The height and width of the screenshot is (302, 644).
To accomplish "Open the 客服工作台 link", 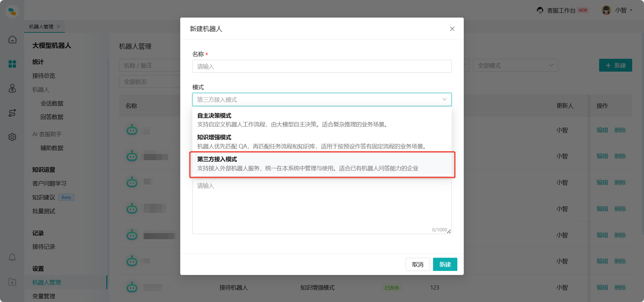I will (x=561, y=10).
